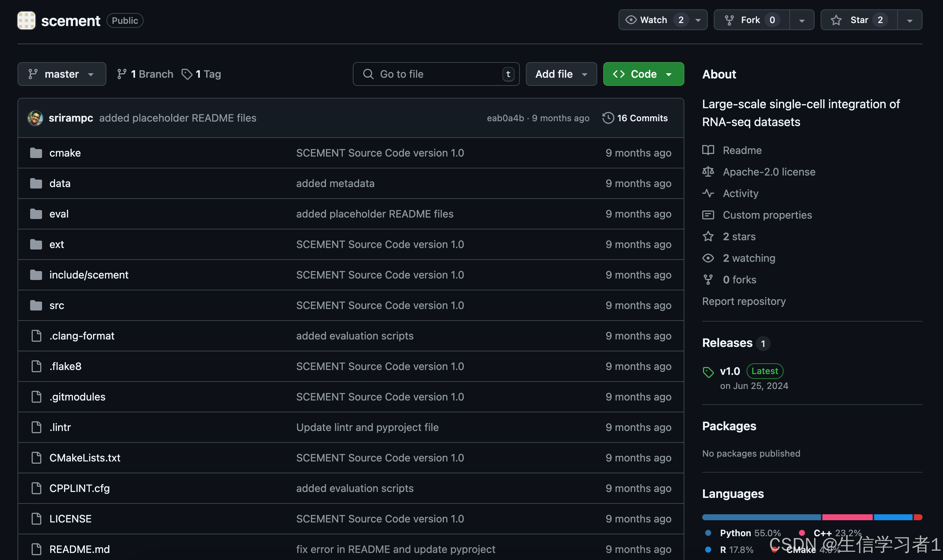
Task: Open the green Code dropdown
Action: 643,74
